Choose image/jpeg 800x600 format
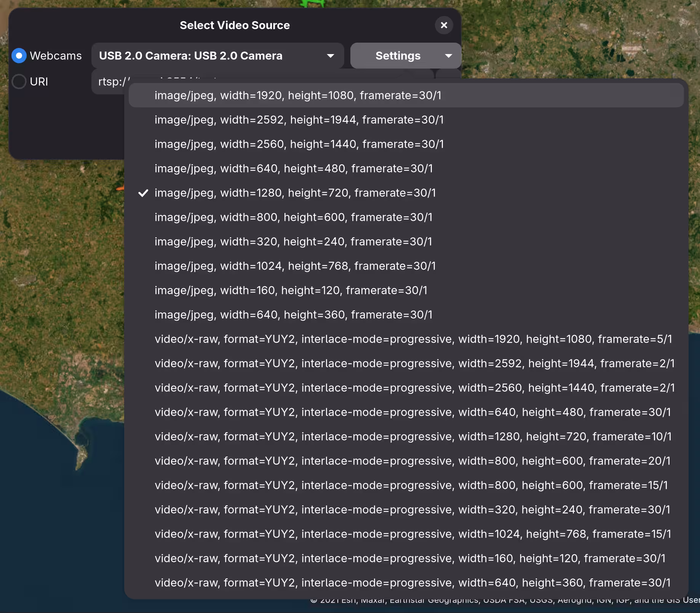The image size is (700, 613). click(294, 217)
